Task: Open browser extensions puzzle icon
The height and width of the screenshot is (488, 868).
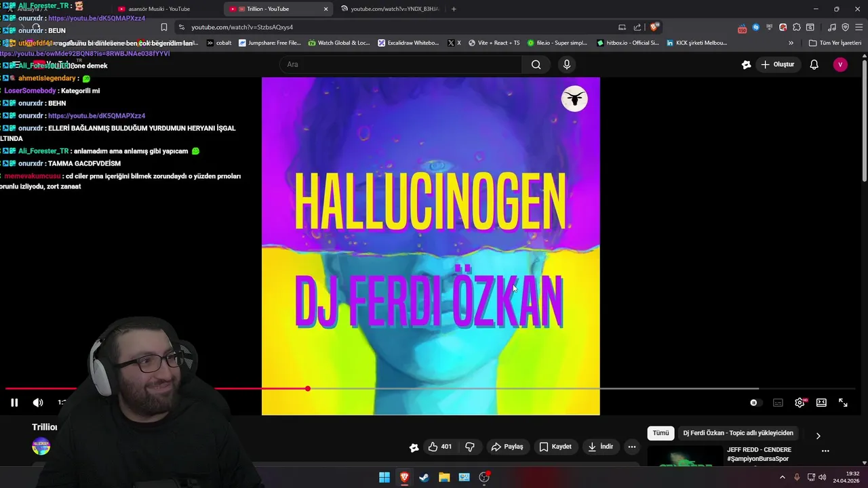Action: coord(797,27)
